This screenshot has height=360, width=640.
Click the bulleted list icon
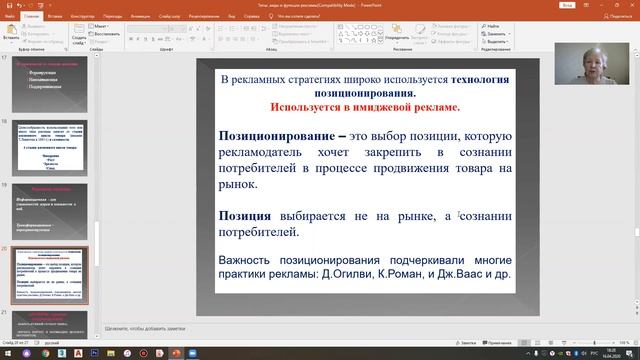tap(221, 29)
